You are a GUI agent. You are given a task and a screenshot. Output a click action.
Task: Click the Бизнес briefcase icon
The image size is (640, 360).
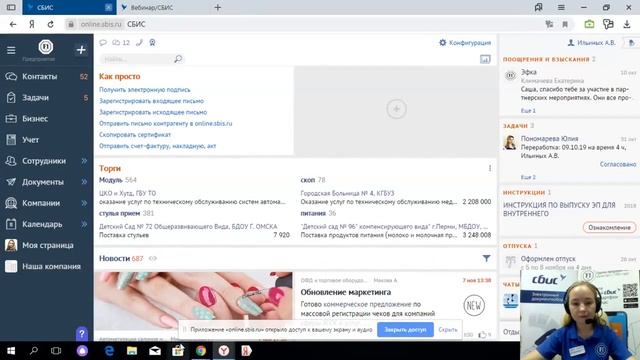point(11,119)
